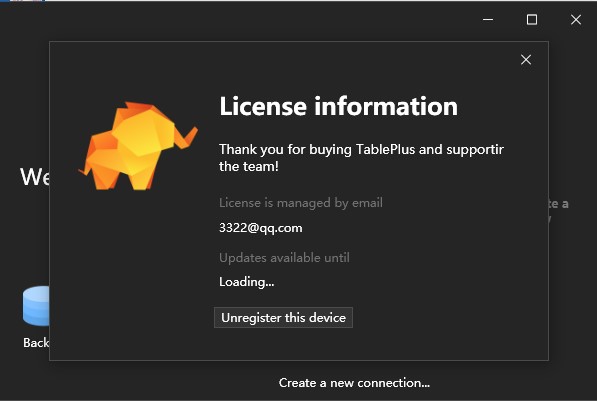Click the License information heading
Image resolution: width=597 pixels, height=401 pixels.
tap(338, 106)
